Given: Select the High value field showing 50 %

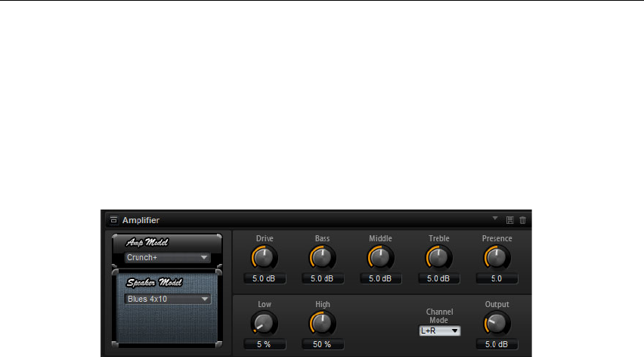Looking at the screenshot, I should (x=323, y=344).
